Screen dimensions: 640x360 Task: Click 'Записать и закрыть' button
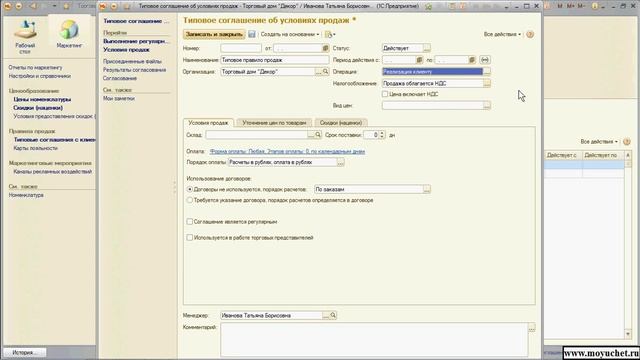[214, 34]
